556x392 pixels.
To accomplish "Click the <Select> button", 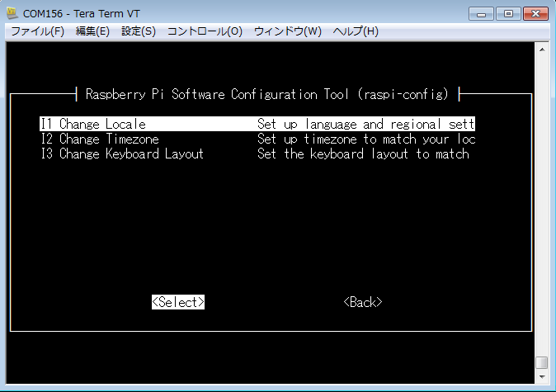I will (178, 302).
